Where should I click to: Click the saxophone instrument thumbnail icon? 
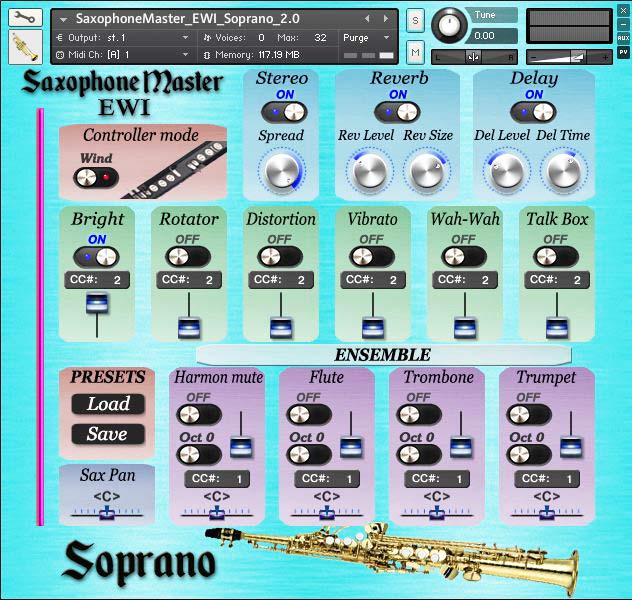click(x=25, y=47)
